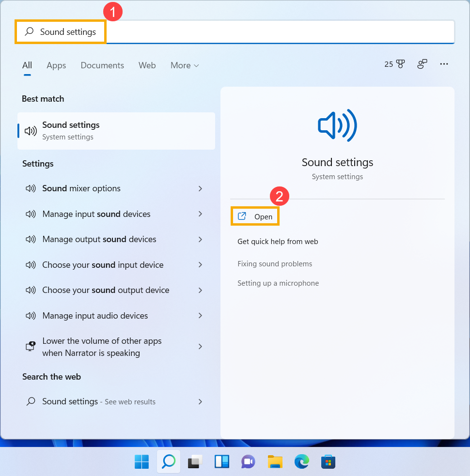Click the account switcher icon

click(x=423, y=64)
